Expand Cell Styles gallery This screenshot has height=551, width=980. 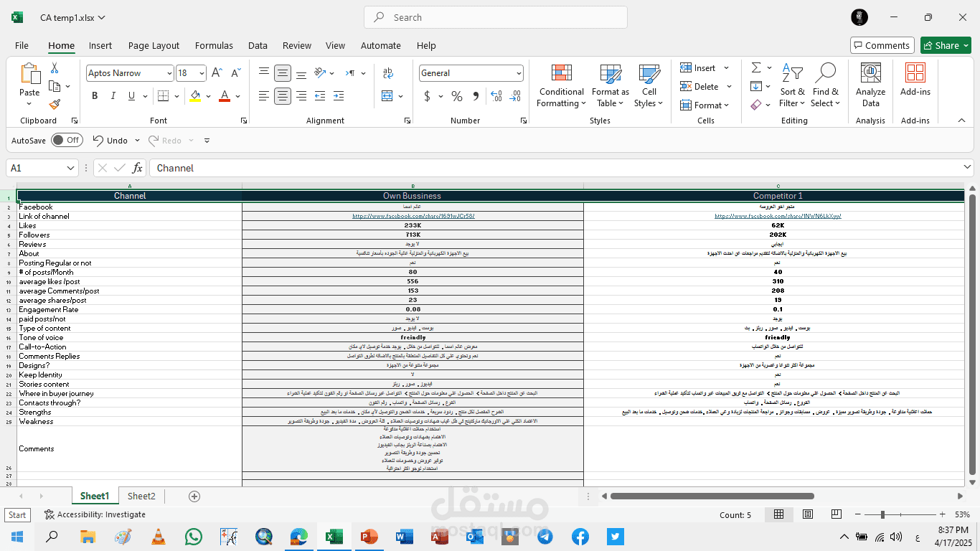(x=649, y=85)
